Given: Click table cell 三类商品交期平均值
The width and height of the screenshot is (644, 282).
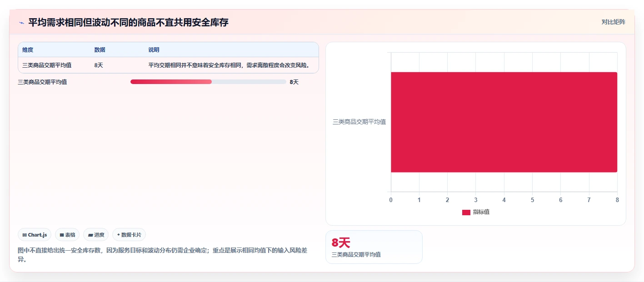Looking at the screenshot, I should point(47,65).
